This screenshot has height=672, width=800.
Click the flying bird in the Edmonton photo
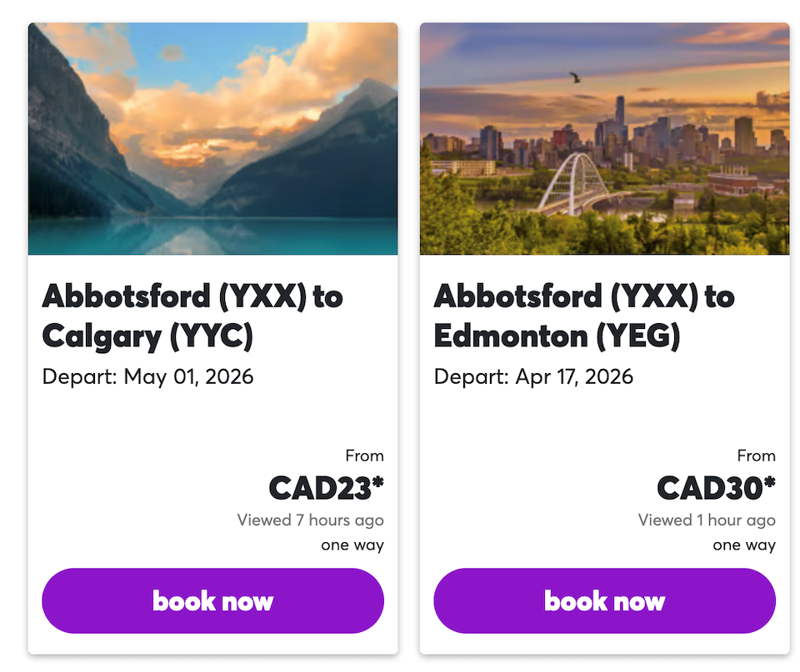tap(574, 77)
